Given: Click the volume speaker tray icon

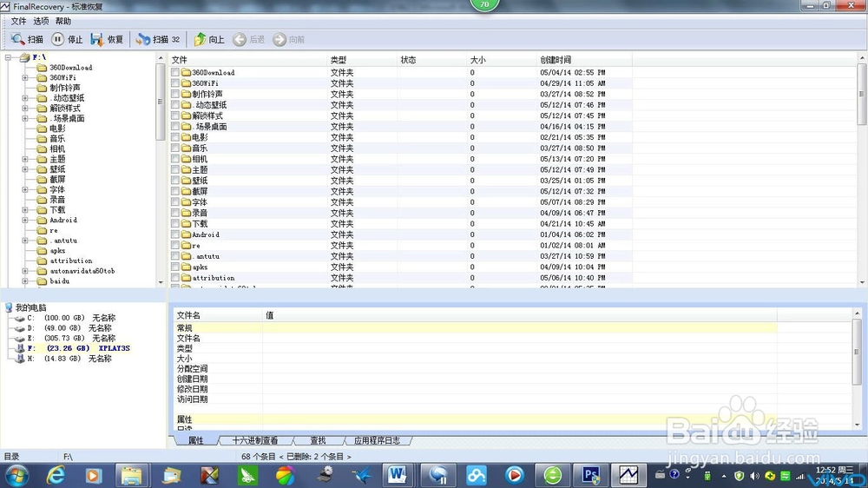Looking at the screenshot, I should click(754, 476).
